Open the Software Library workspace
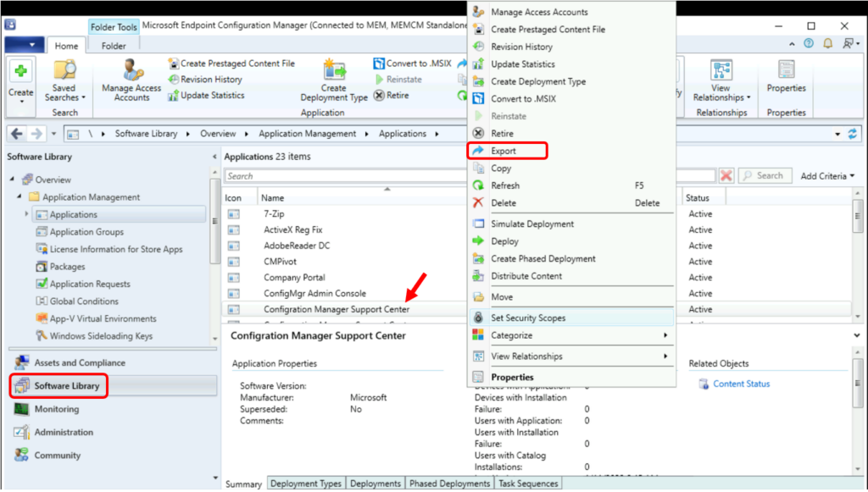This screenshot has width=868, height=492. [113, 386]
